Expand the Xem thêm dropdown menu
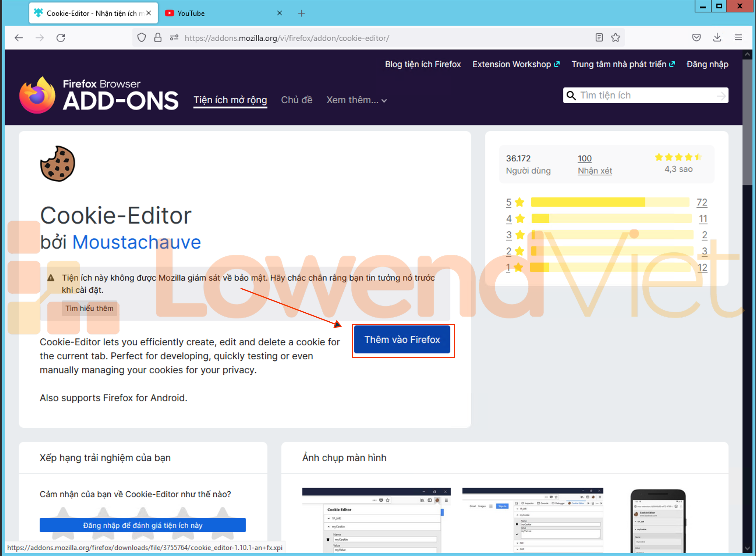The width and height of the screenshot is (756, 556). pos(356,100)
